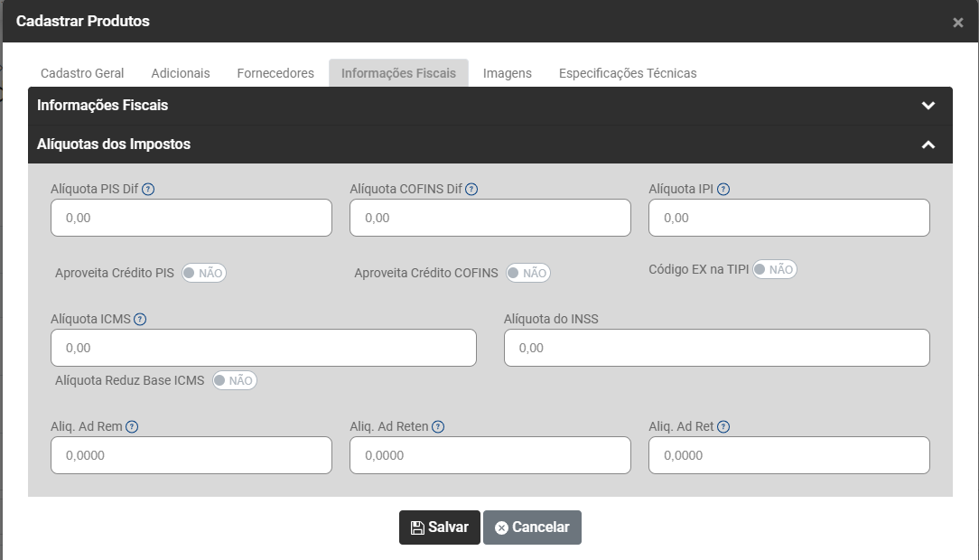This screenshot has width=979, height=560.
Task: Go to the Fornecedores tab
Action: pos(275,73)
